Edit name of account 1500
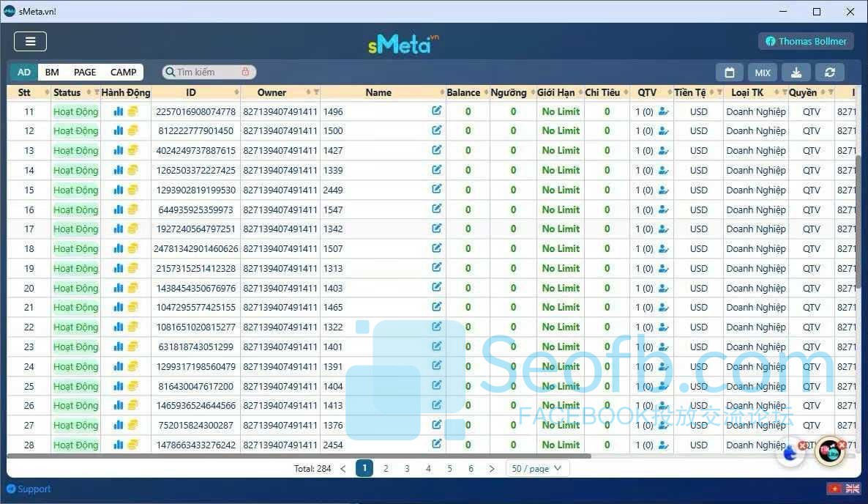Screen dimensions: 868x504 coord(437,130)
